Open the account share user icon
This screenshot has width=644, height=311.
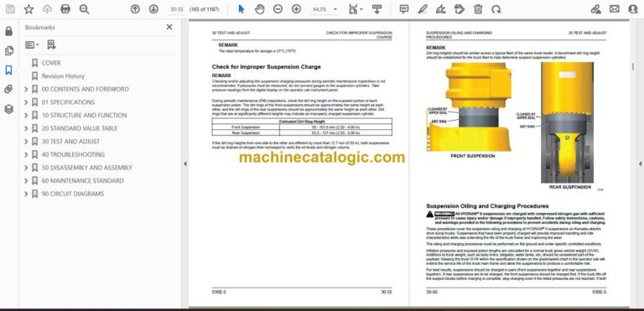pyautogui.click(x=633, y=9)
